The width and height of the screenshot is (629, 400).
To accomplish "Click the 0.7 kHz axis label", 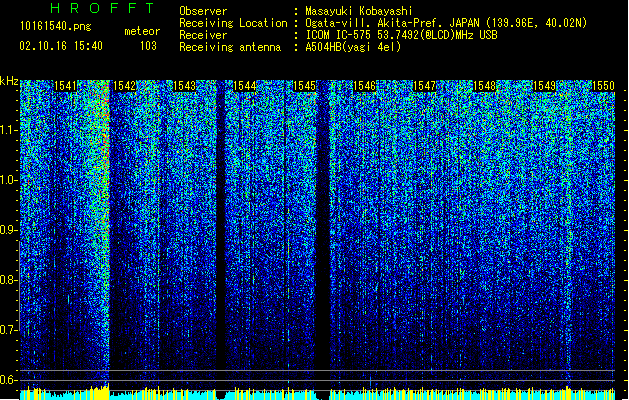I will click(9, 330).
